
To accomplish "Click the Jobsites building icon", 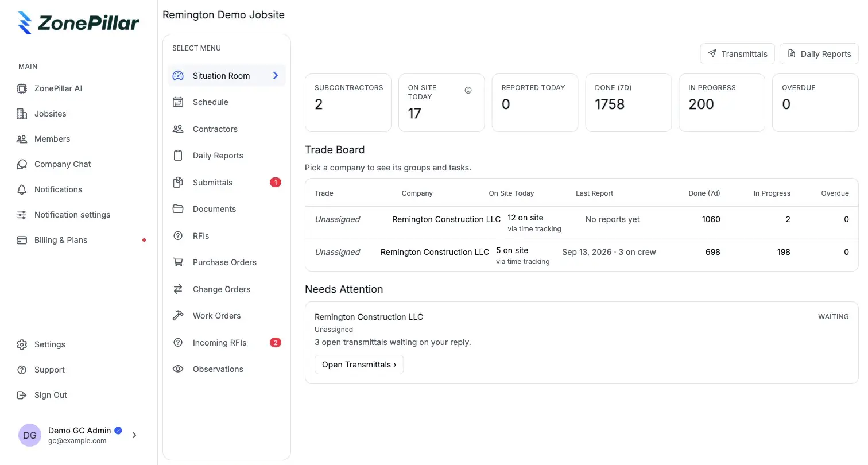I will (x=22, y=114).
